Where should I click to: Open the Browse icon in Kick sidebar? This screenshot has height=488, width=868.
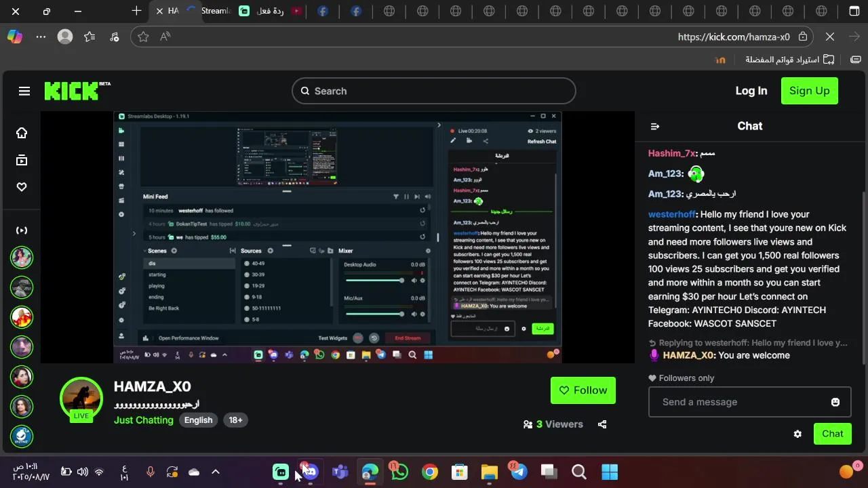(22, 160)
